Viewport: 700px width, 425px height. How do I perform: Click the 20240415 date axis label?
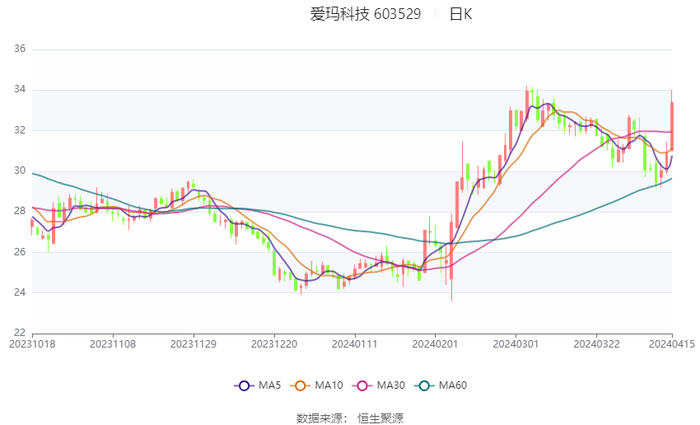coord(671,343)
